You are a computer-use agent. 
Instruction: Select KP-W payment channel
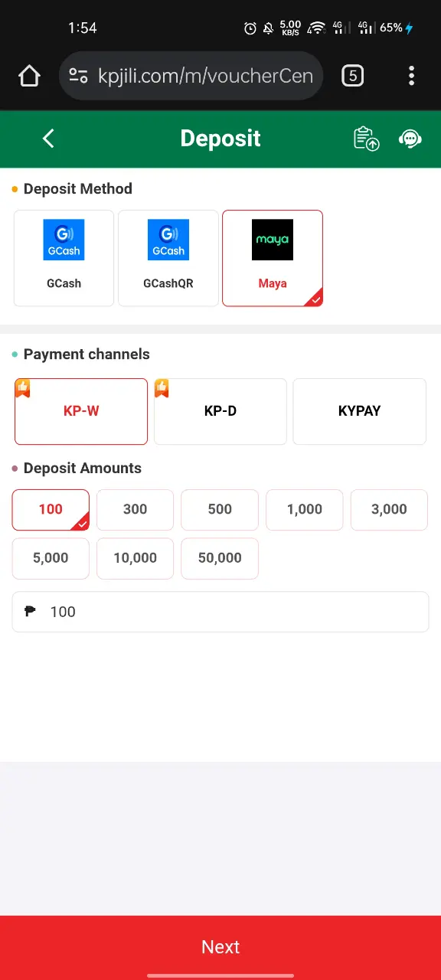point(81,411)
